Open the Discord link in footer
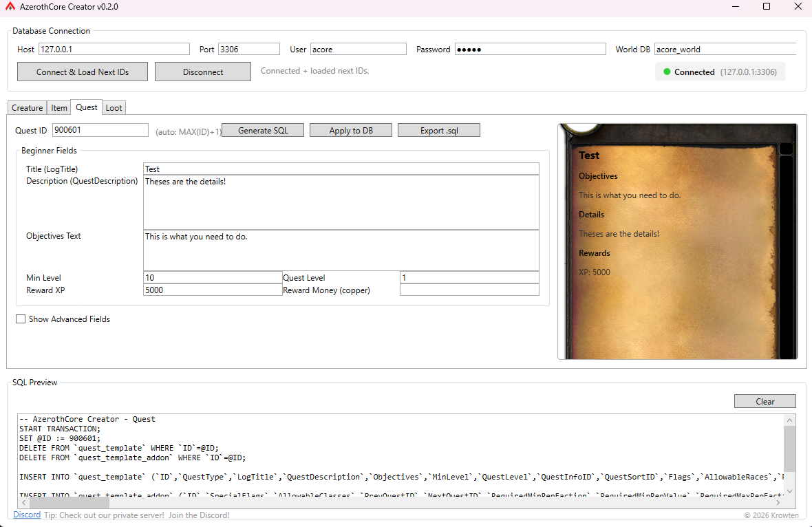The image size is (812, 527). click(x=27, y=515)
